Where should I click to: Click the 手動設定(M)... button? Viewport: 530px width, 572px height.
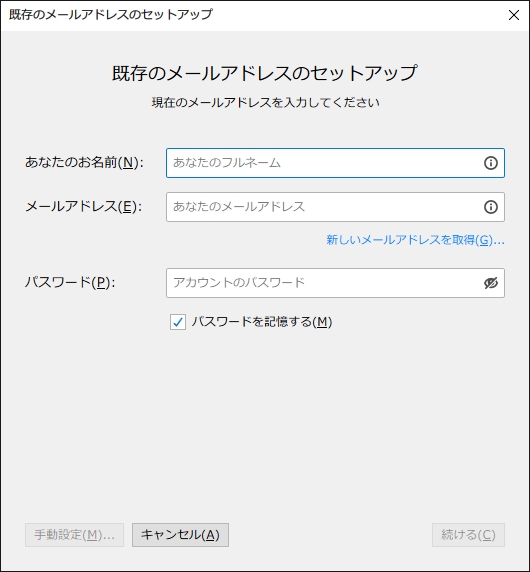point(74,535)
